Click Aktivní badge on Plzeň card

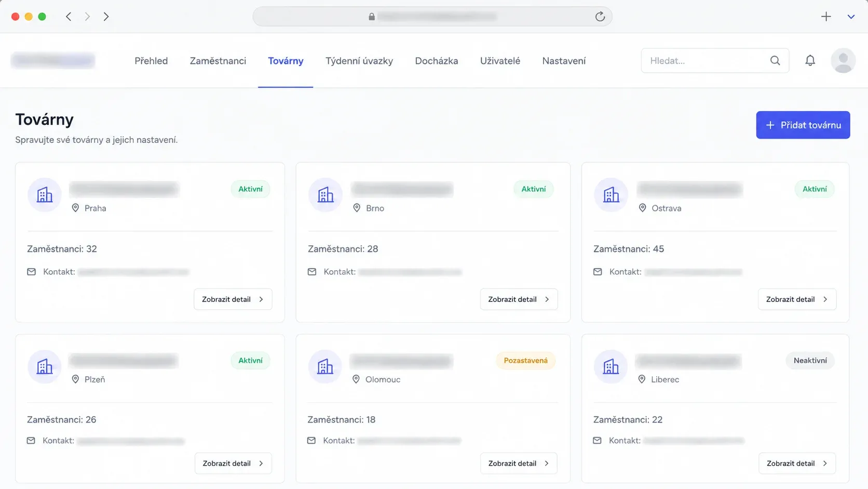click(250, 361)
